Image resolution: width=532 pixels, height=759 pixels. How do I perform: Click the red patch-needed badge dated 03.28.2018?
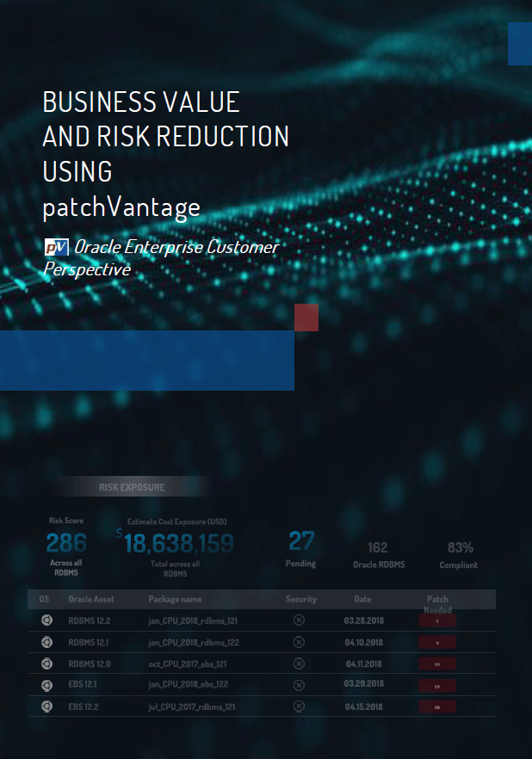437,621
